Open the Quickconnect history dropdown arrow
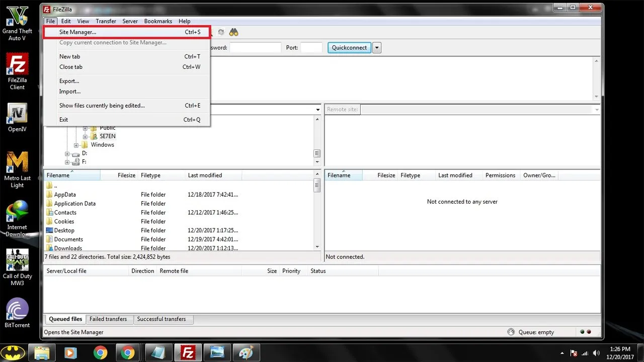Screen dimensions: 644x362 377,48
